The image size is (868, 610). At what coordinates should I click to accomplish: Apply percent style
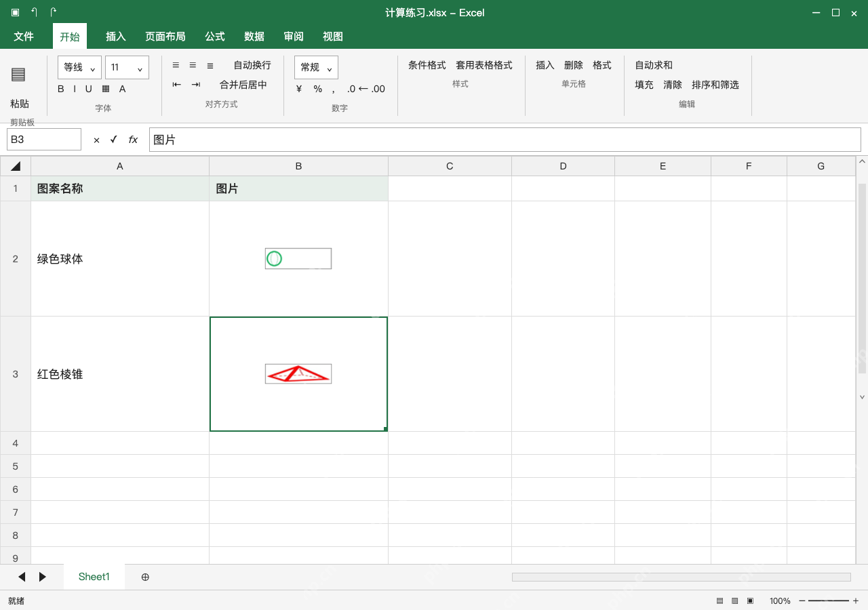(x=317, y=89)
